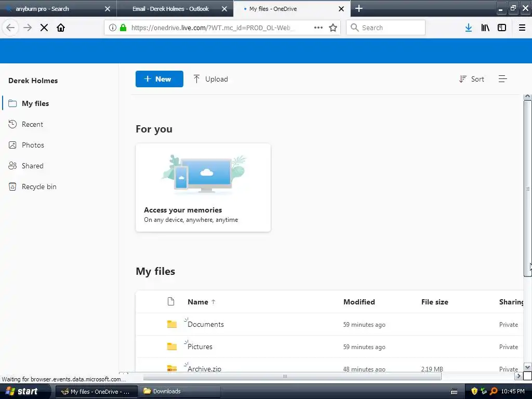The width and height of the screenshot is (532, 399).
Task: Click the yellow security shield tray icon
Action: coord(474,391)
